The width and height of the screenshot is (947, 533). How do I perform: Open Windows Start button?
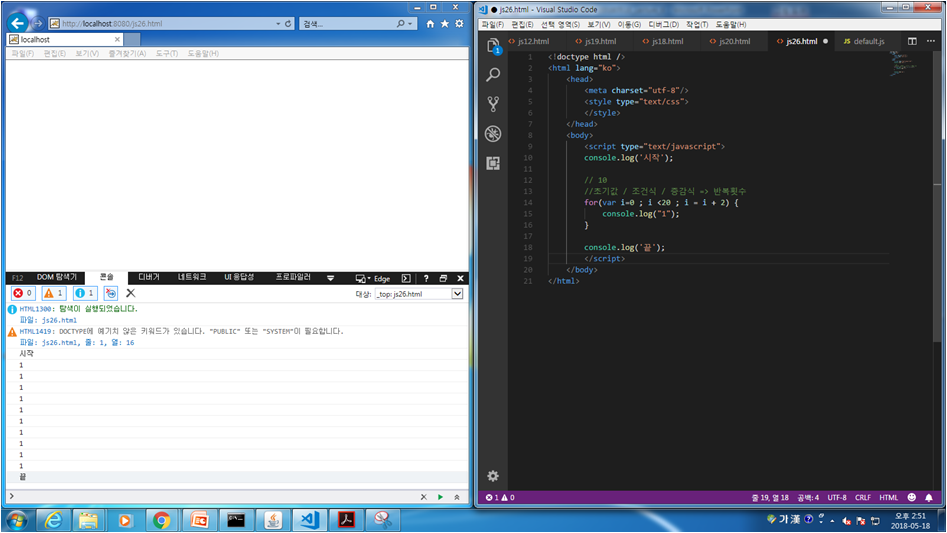pyautogui.click(x=16, y=520)
